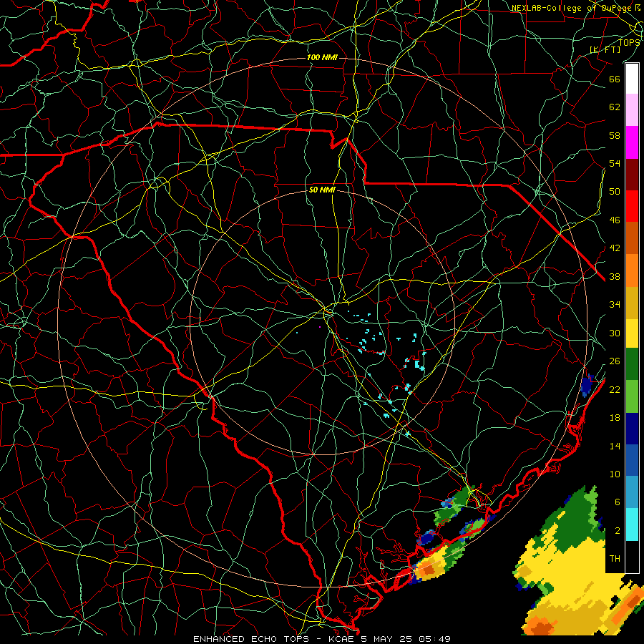The width and height of the screenshot is (644, 644).
Task: Click the legend value 38
Action: click(x=615, y=276)
